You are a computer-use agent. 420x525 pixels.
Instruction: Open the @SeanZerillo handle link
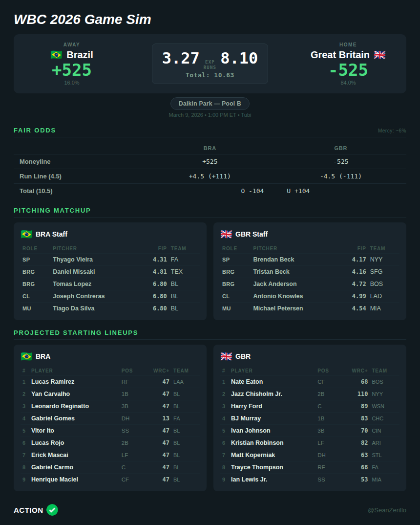387,510
